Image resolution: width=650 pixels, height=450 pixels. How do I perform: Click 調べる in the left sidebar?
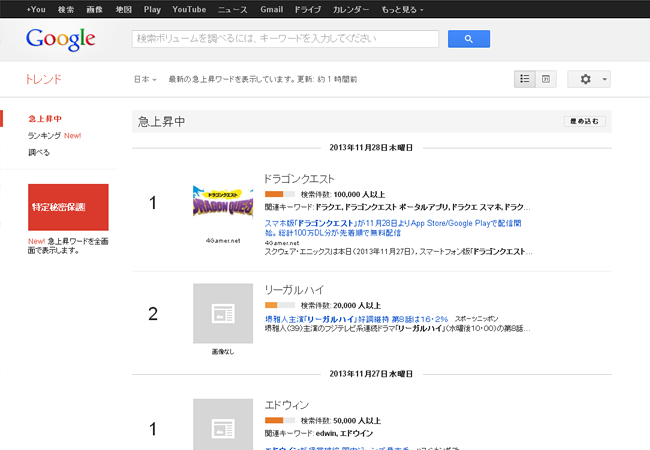coord(39,152)
